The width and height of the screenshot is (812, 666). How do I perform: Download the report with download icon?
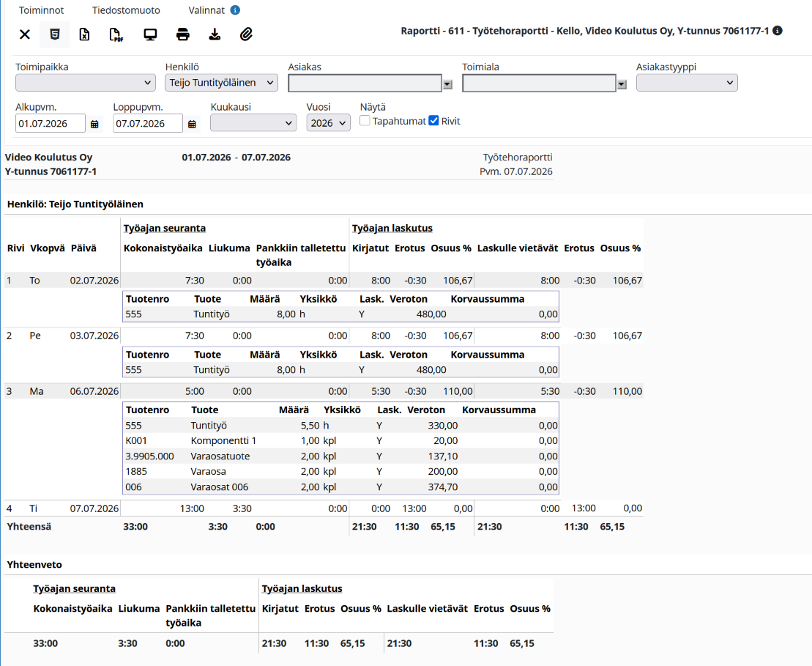coord(215,34)
